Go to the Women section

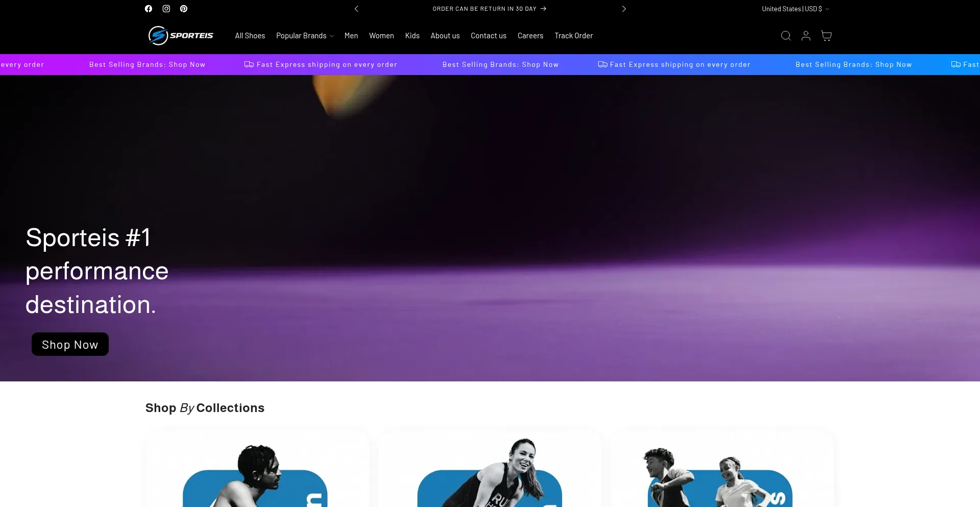pos(381,36)
